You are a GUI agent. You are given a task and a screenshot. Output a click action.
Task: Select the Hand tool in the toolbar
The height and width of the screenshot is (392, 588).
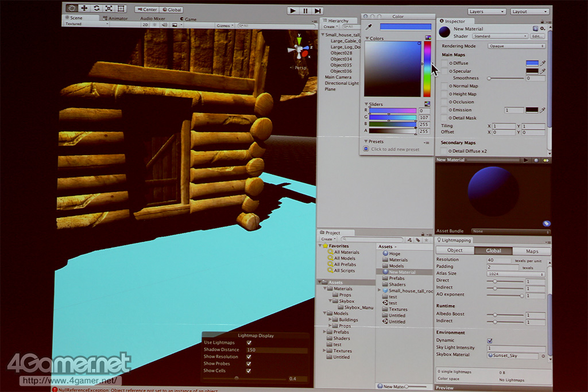pos(72,8)
